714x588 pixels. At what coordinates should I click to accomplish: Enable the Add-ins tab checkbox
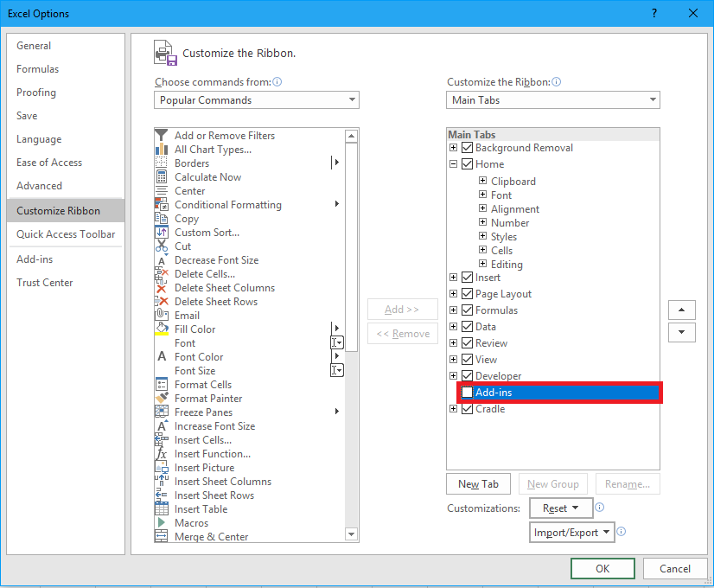pos(467,393)
